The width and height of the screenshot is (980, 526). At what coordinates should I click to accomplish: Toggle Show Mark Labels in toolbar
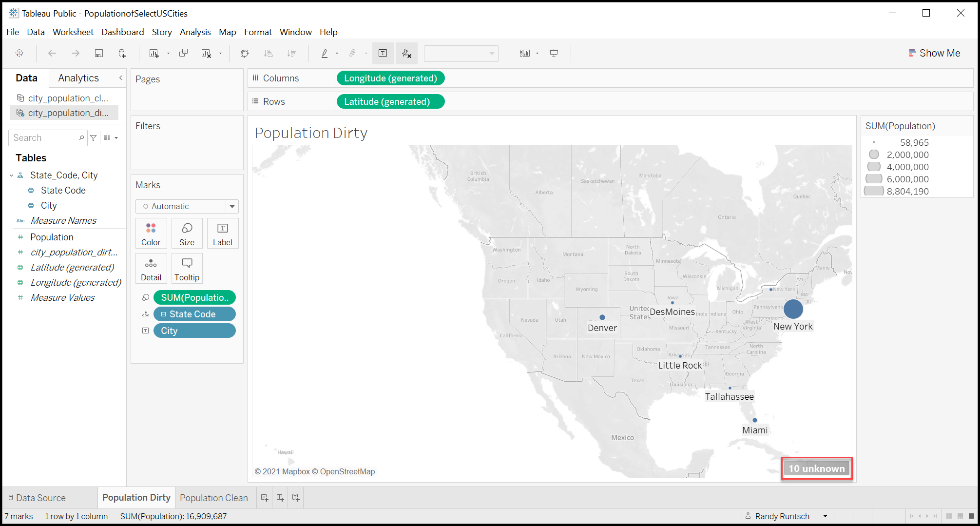click(x=383, y=53)
